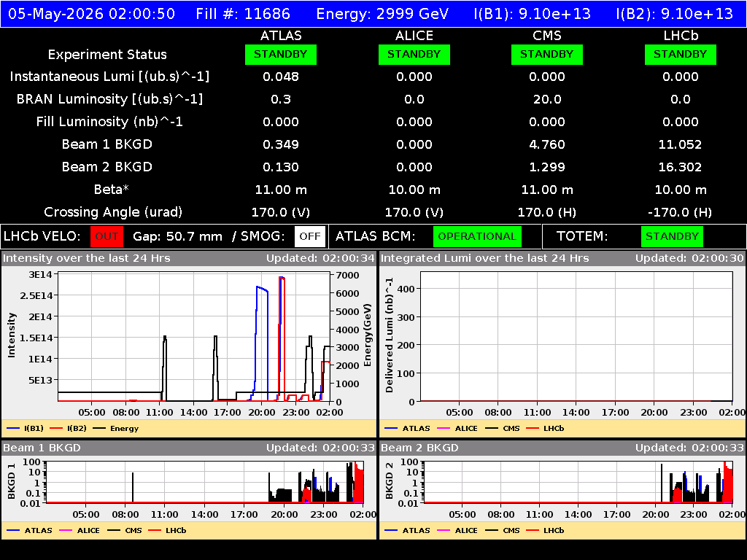Image resolution: width=747 pixels, height=560 pixels.
Task: Select the I(B1): 9.10e+13 header value
Action: tap(532, 14)
